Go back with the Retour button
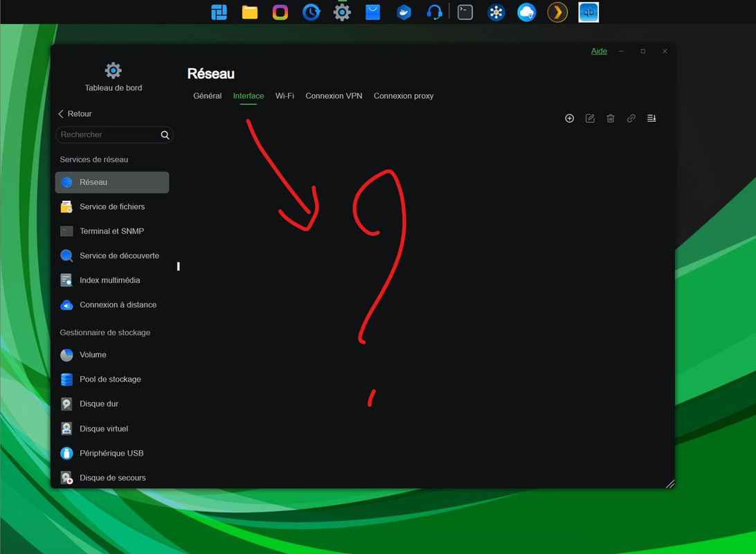Image resolution: width=756 pixels, height=554 pixels. (x=75, y=114)
